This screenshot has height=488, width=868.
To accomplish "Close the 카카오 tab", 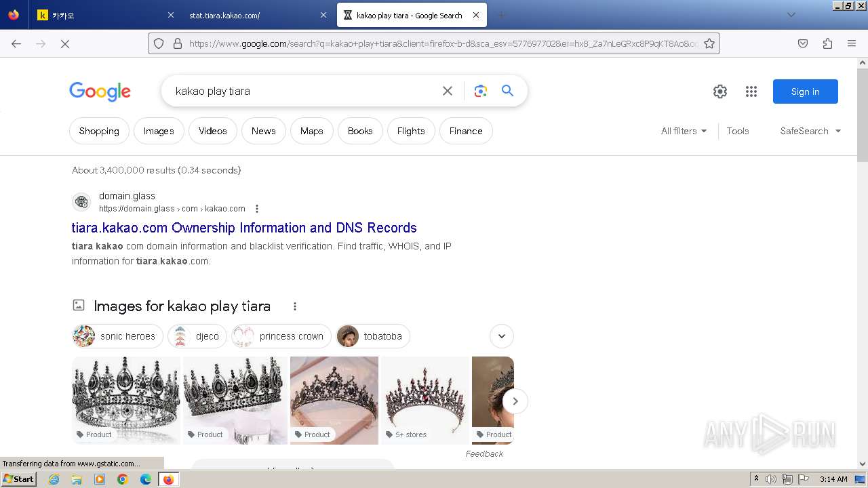I will (x=171, y=15).
